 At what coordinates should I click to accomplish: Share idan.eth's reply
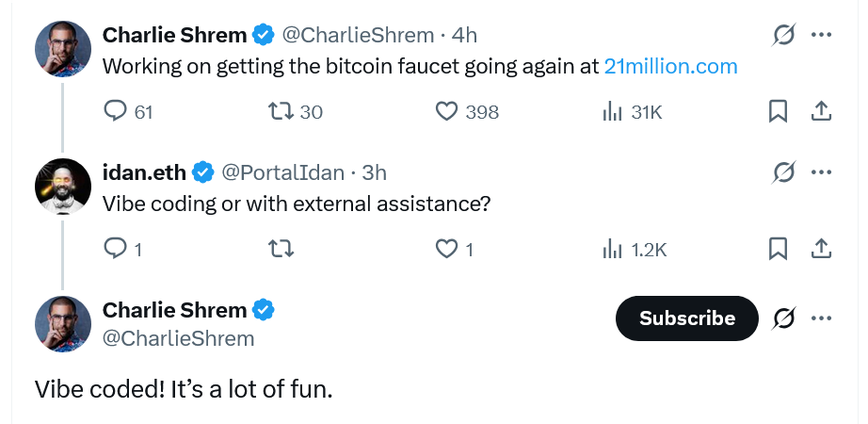[821, 249]
